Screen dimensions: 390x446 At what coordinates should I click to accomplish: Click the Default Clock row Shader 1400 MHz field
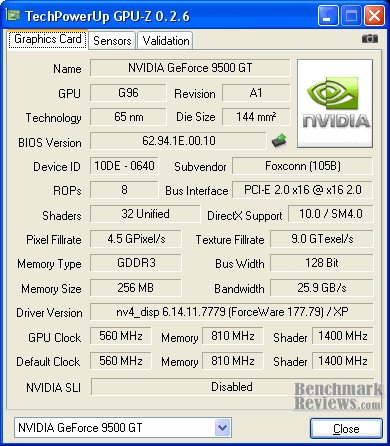tap(343, 361)
